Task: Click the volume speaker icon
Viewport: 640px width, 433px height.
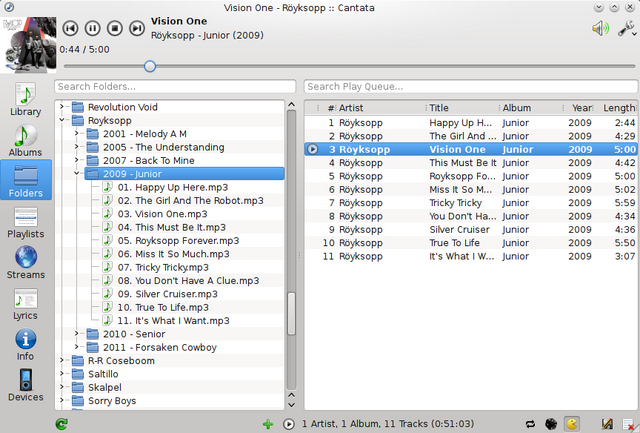Action: pos(600,28)
